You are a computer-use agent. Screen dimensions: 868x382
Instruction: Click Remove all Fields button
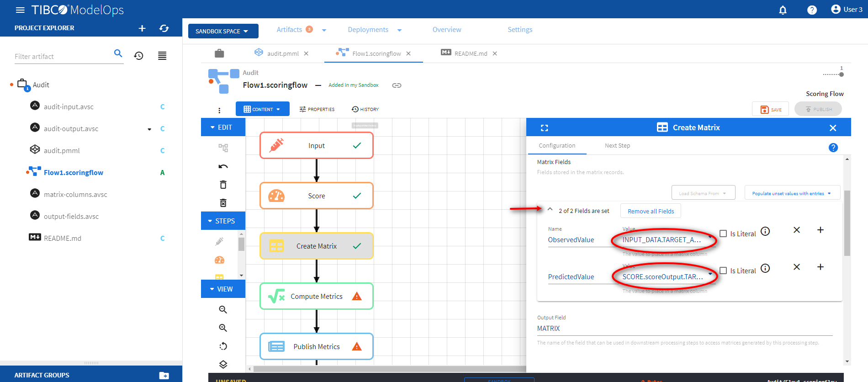click(651, 211)
